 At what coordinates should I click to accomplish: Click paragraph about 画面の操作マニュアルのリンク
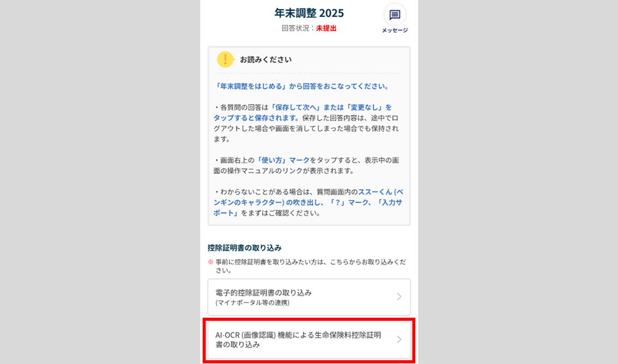(x=307, y=166)
